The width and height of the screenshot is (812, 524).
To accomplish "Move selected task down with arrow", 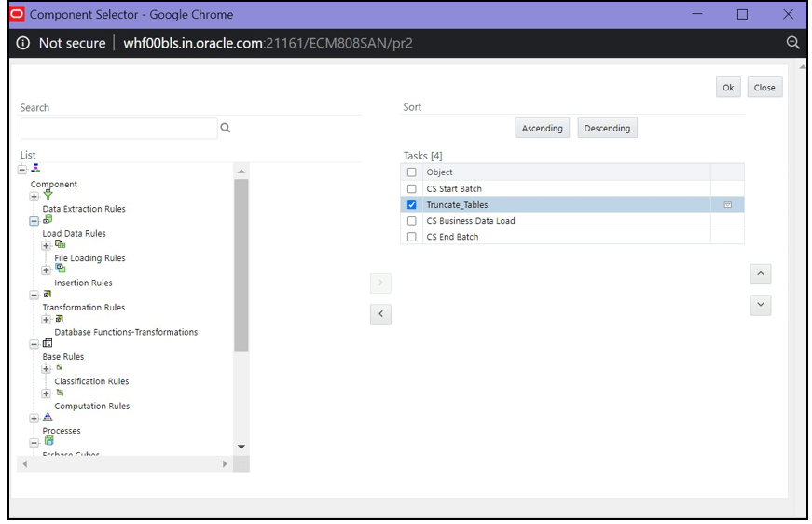I will click(x=760, y=305).
